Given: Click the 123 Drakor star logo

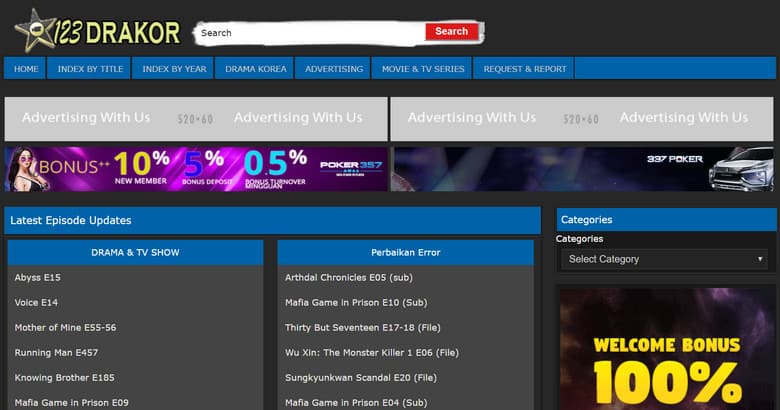Looking at the screenshot, I should pyautogui.click(x=97, y=31).
